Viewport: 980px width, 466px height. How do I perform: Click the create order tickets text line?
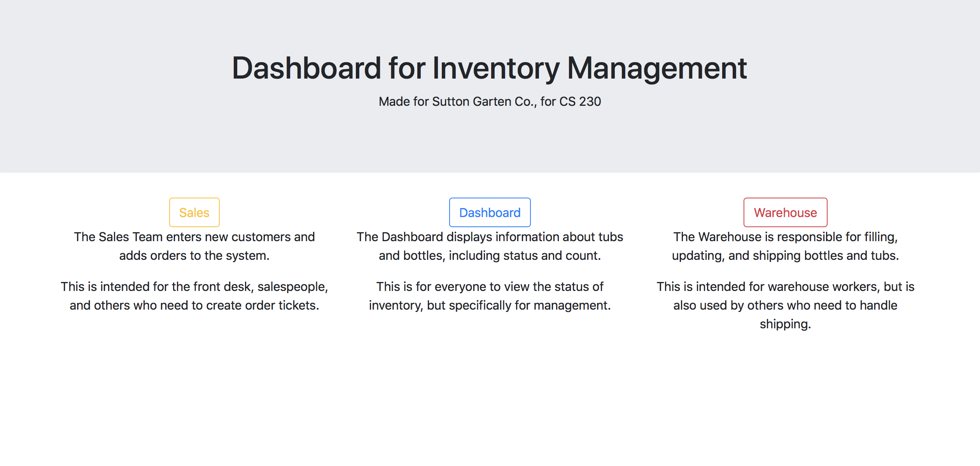pos(194,305)
